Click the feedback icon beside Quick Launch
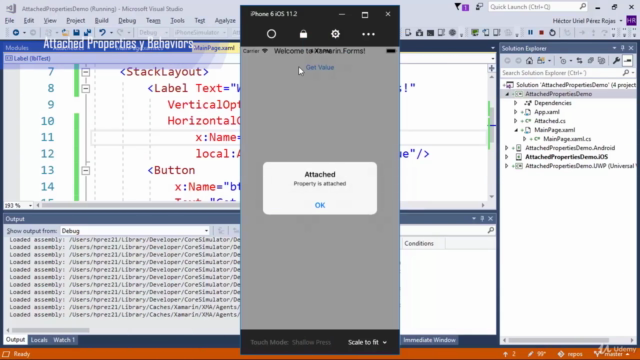The image size is (640, 360). point(479,7)
